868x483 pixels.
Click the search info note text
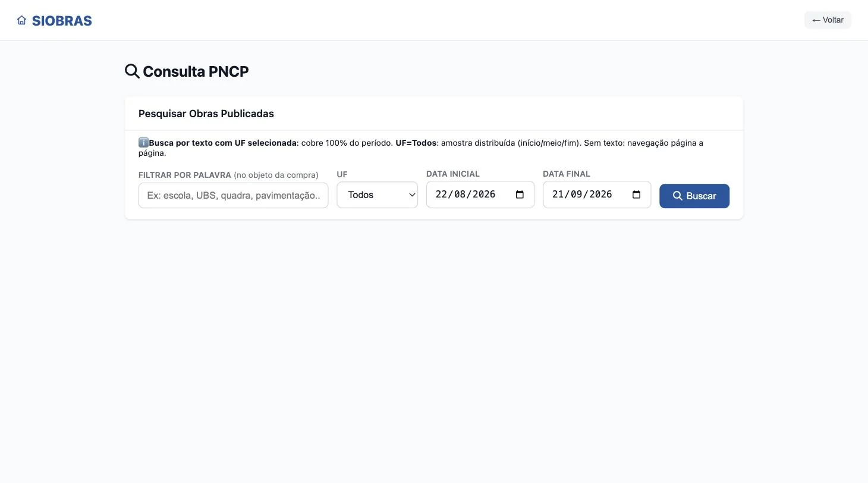pyautogui.click(x=421, y=148)
